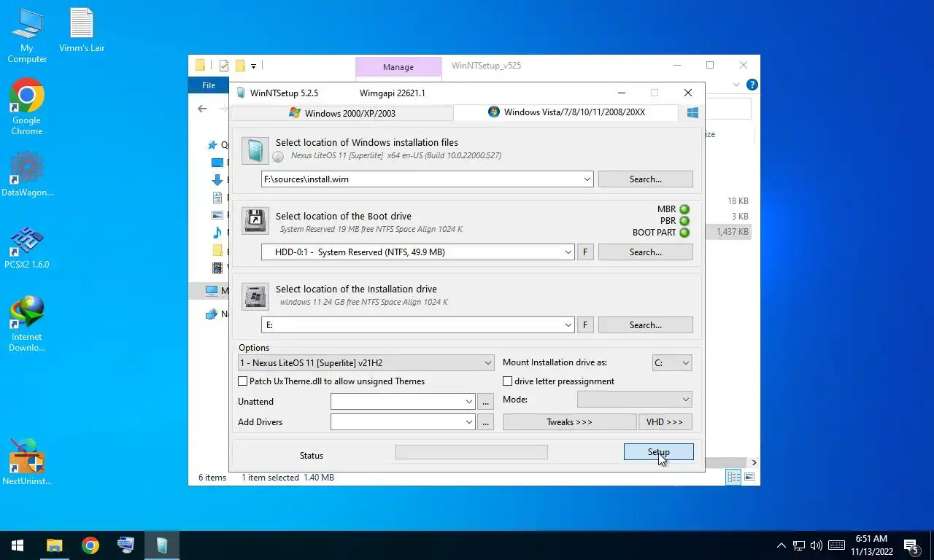Image resolution: width=934 pixels, height=560 pixels.
Task: Switch Explorer to large icons view
Action: coord(749,478)
